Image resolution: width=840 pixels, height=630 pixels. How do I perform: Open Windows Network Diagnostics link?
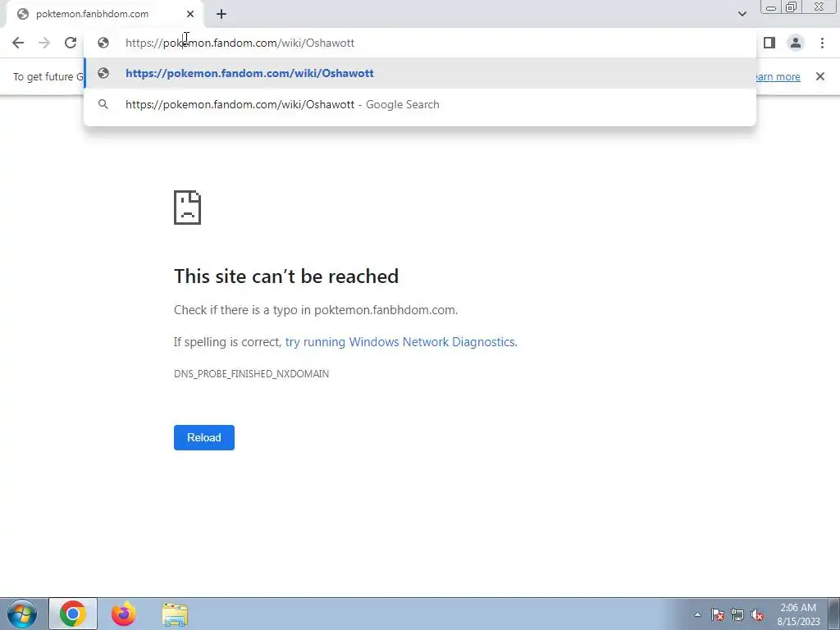click(x=400, y=342)
